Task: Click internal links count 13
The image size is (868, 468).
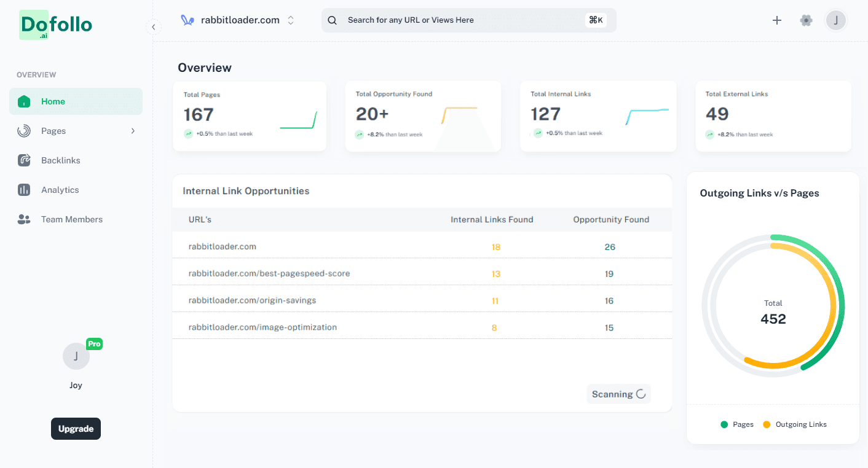Action: pyautogui.click(x=496, y=274)
